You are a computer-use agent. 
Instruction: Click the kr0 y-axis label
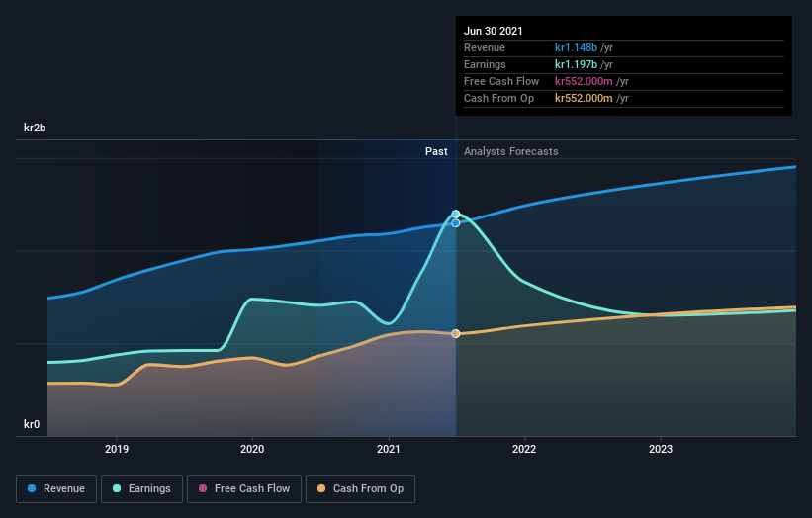(32, 424)
